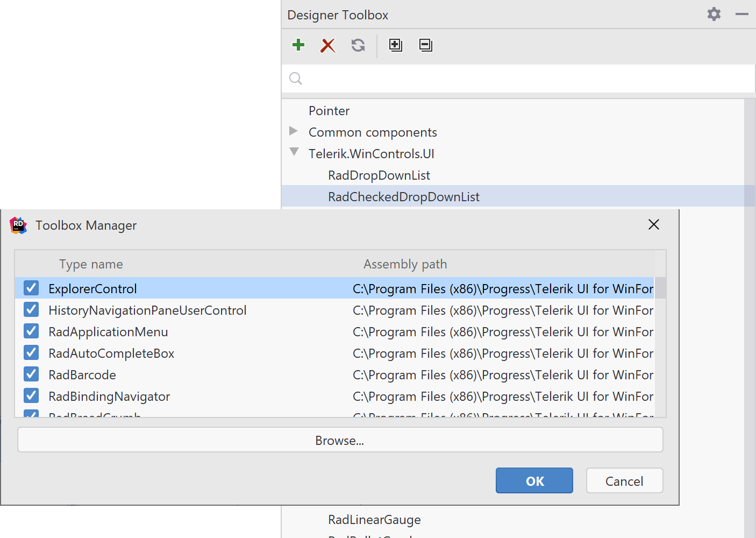Open Designer Toolbox settings gear
Viewport: 756px width, 538px height.
[714, 14]
